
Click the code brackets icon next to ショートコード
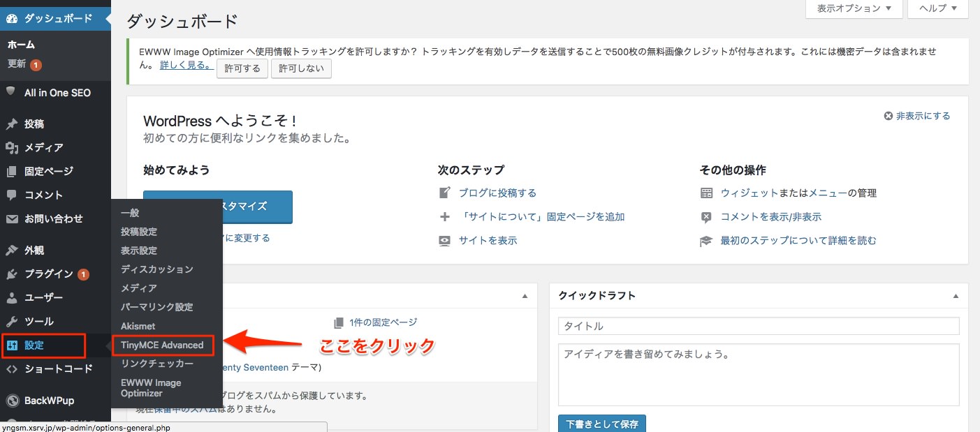(x=11, y=369)
